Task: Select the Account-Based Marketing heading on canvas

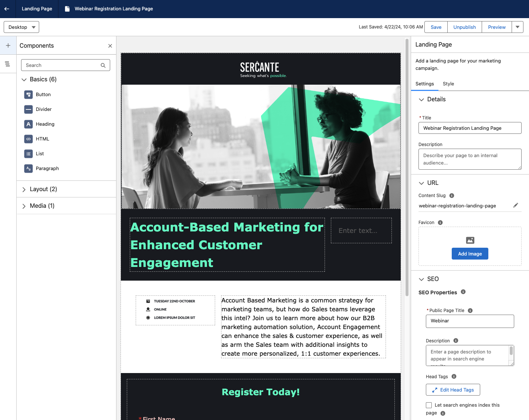Action: (x=227, y=245)
